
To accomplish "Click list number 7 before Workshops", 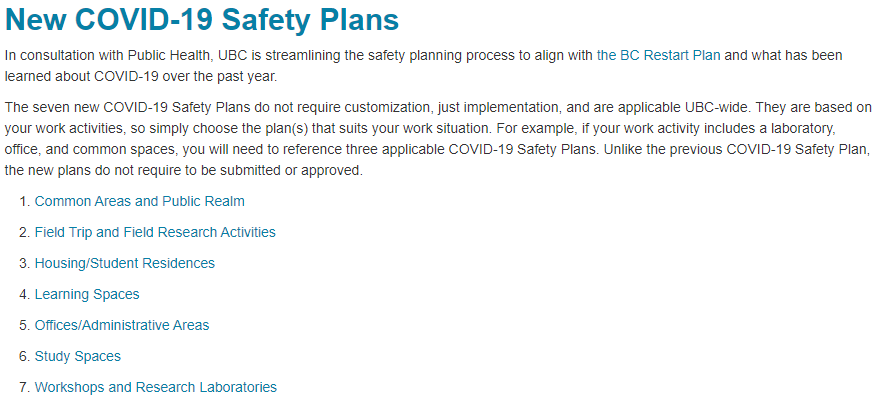I will pos(24,388).
